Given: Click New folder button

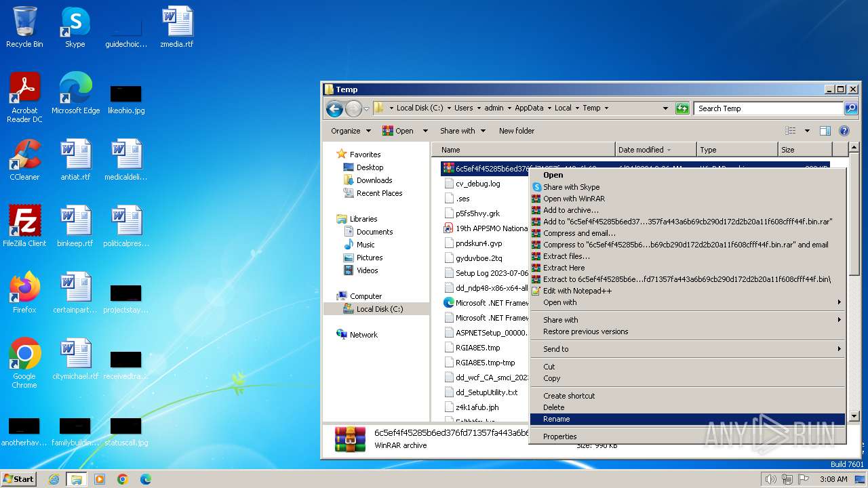Looking at the screenshot, I should [x=517, y=131].
